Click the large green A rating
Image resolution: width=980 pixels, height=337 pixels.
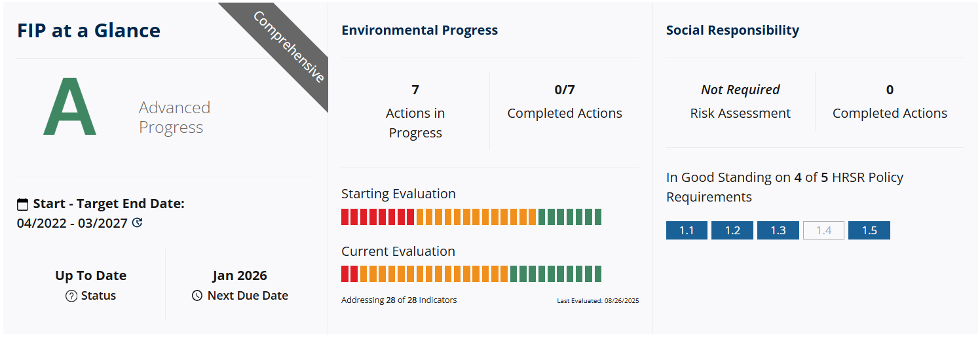click(x=69, y=107)
